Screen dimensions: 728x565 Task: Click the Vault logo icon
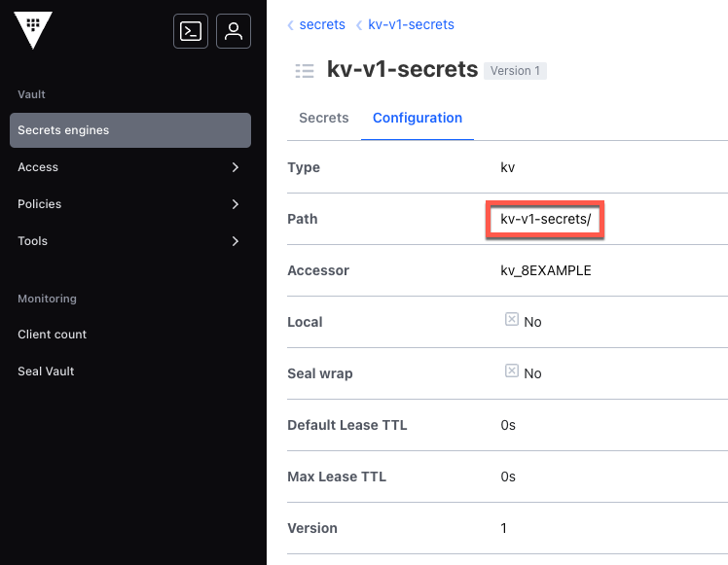point(33,30)
